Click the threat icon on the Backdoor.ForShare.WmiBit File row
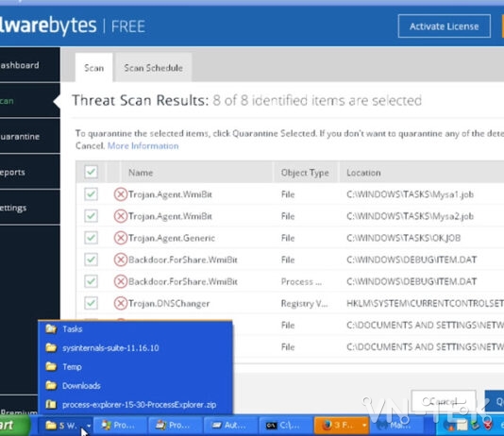The height and width of the screenshot is (436, 504). tap(121, 260)
